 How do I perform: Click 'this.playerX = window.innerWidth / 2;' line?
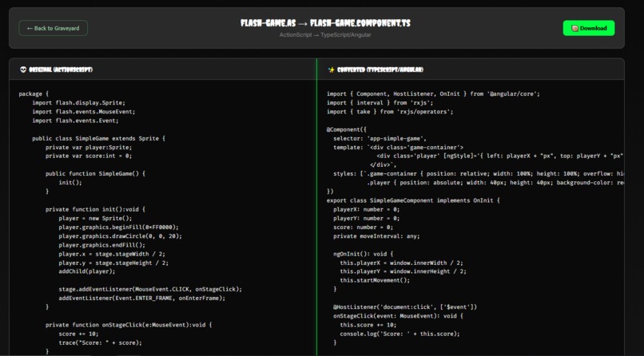tap(401, 263)
